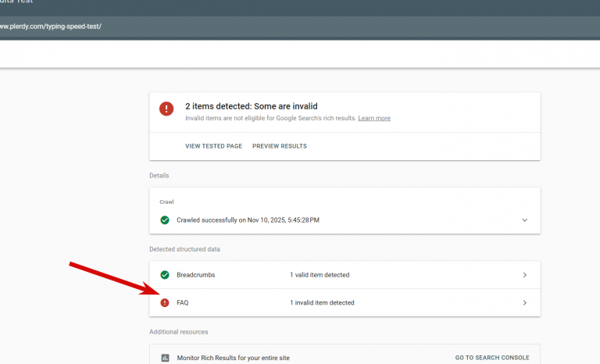Open FAQ invalid item details arrow

pyautogui.click(x=525, y=303)
